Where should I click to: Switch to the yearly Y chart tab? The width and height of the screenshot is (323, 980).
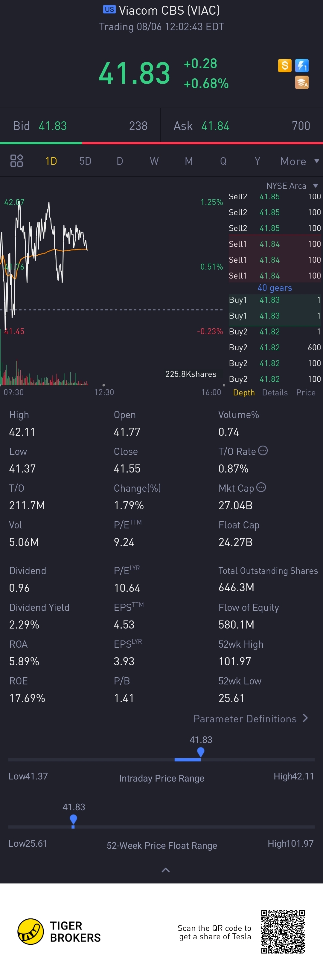pos(258,161)
